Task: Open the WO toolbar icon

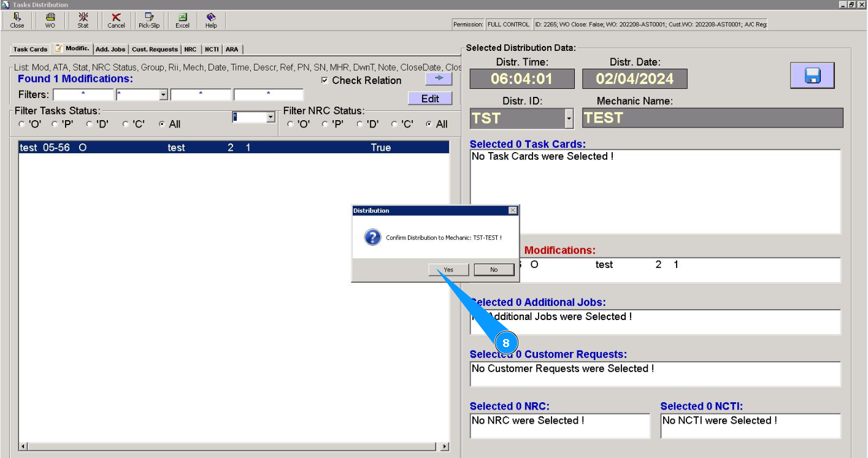Action: coord(50,20)
